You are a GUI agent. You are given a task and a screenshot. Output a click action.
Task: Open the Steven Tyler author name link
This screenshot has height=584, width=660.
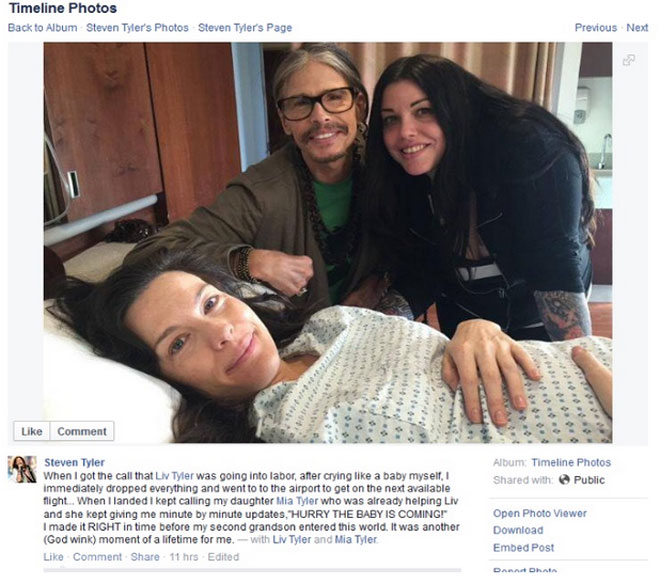(x=74, y=462)
